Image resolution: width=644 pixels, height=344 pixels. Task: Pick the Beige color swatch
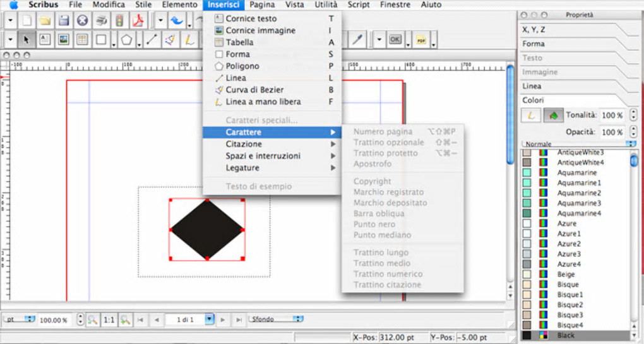tap(527, 274)
